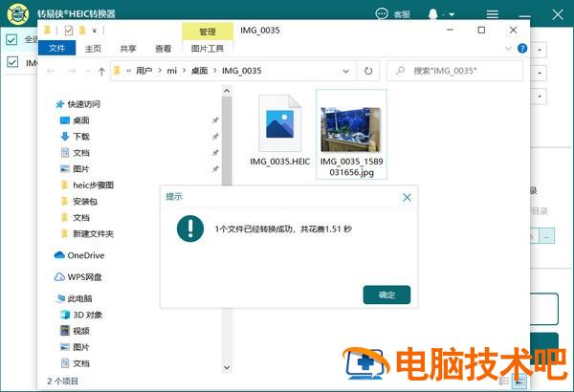Screen dimensions: 574x392
Task: Select the 管理 contextual tab
Action: (x=208, y=32)
